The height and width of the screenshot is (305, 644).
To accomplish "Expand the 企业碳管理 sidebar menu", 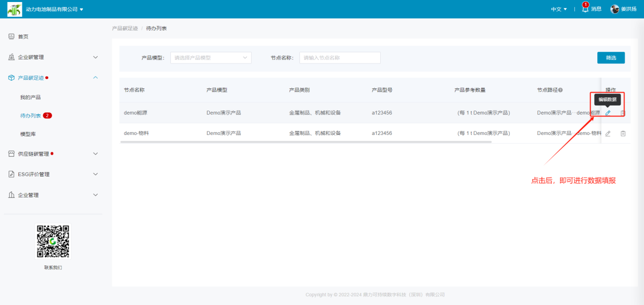I will [53, 57].
